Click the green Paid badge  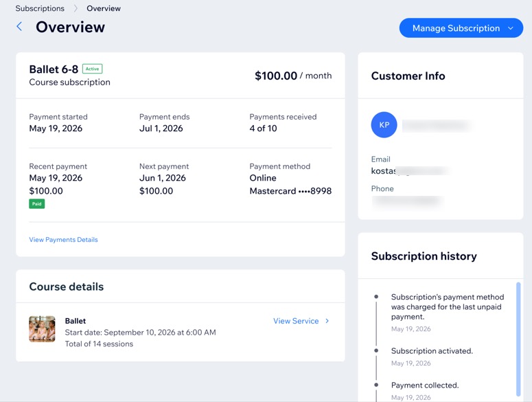(x=36, y=203)
